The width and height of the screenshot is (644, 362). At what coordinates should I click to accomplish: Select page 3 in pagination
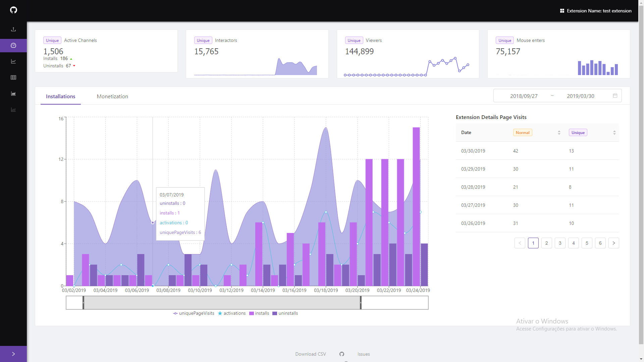560,243
